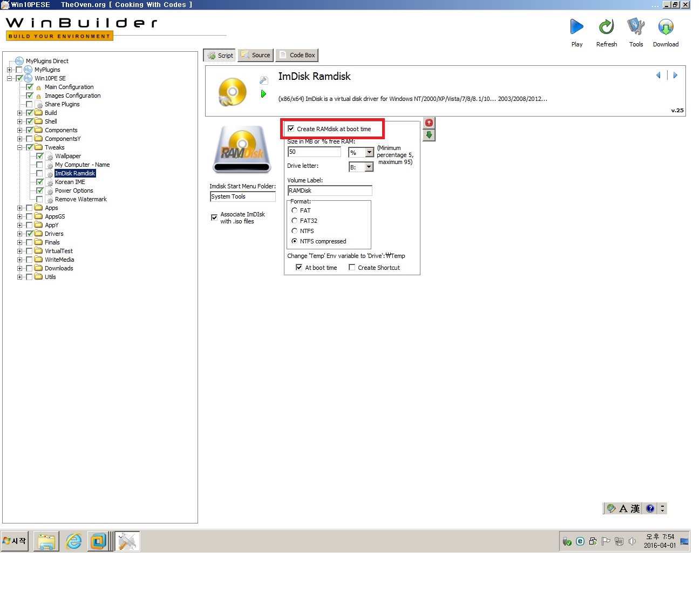Image resolution: width=700 pixels, height=592 pixels.
Task: Launch Internet Explorer from taskbar
Action: (x=73, y=541)
